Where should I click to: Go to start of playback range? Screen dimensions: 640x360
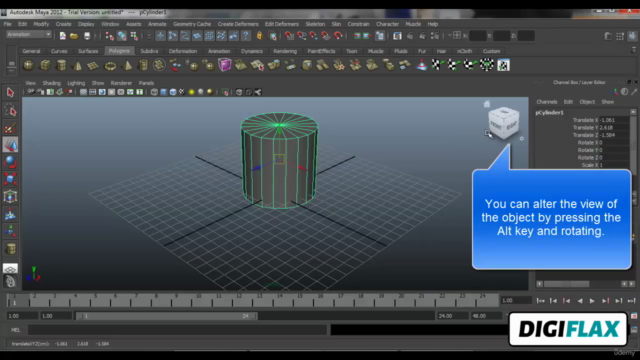(x=540, y=301)
